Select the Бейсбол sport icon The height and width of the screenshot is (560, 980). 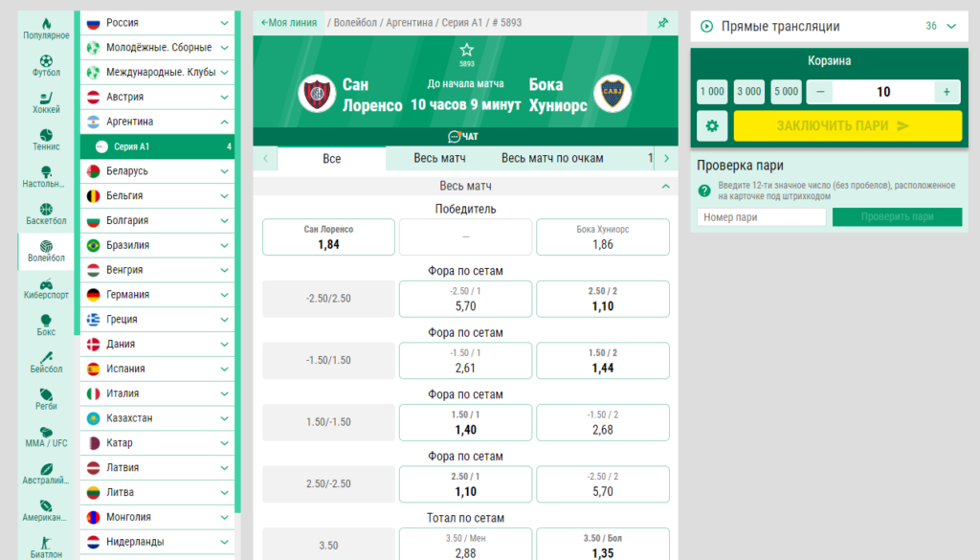(46, 362)
